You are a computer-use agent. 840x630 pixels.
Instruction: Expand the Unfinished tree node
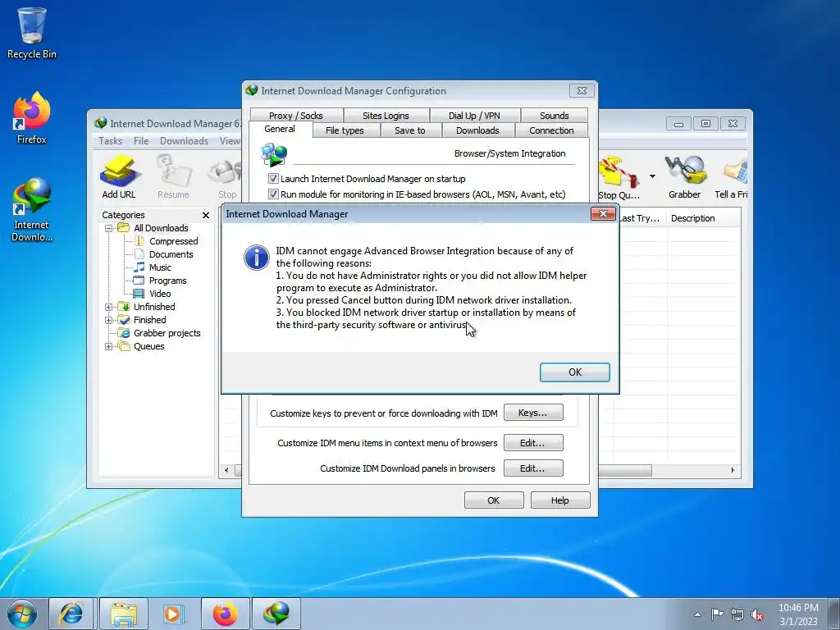coord(109,307)
